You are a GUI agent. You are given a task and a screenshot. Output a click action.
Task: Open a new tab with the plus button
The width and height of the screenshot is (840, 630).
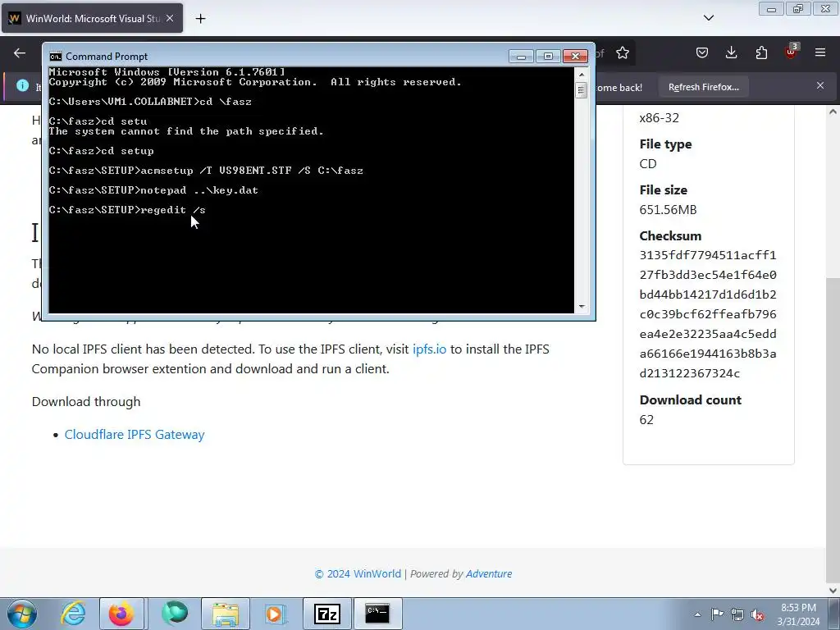click(x=200, y=19)
